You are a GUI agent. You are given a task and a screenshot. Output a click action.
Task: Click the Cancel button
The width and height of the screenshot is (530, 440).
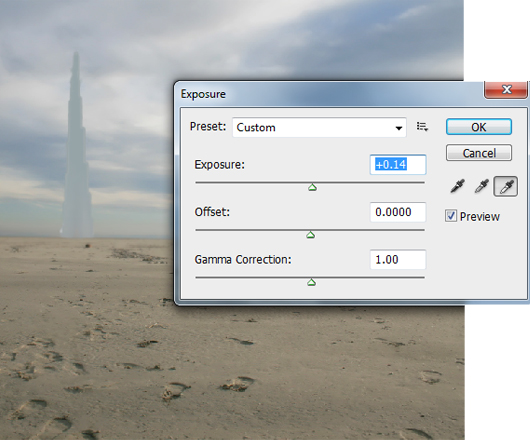pyautogui.click(x=479, y=153)
